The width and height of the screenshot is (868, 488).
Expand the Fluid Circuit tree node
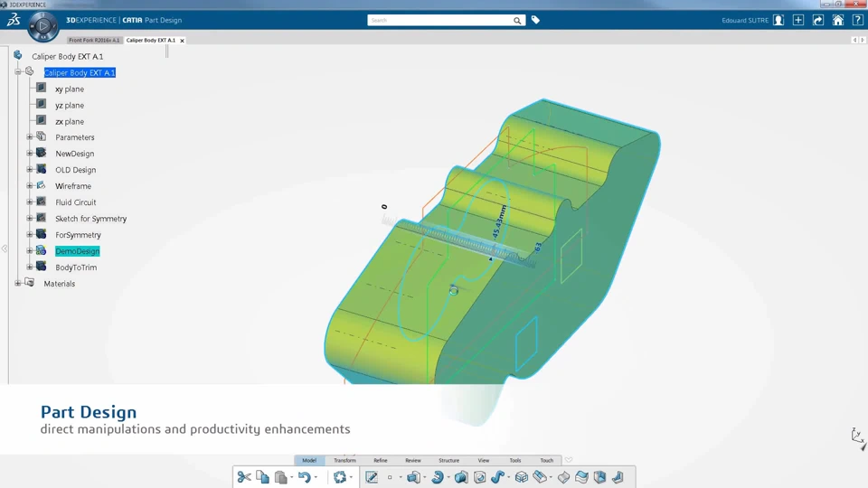[x=29, y=202]
